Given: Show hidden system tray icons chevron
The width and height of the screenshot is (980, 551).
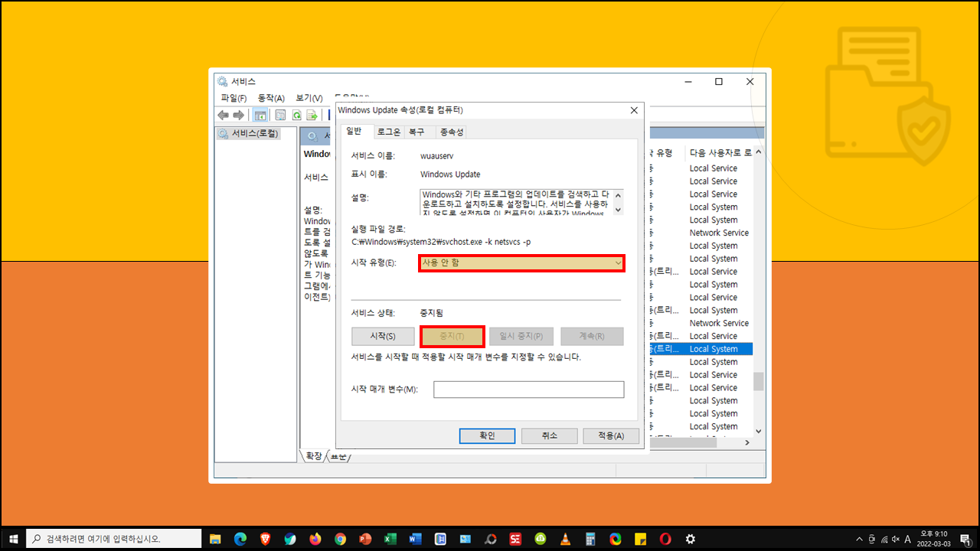Looking at the screenshot, I should coord(858,539).
